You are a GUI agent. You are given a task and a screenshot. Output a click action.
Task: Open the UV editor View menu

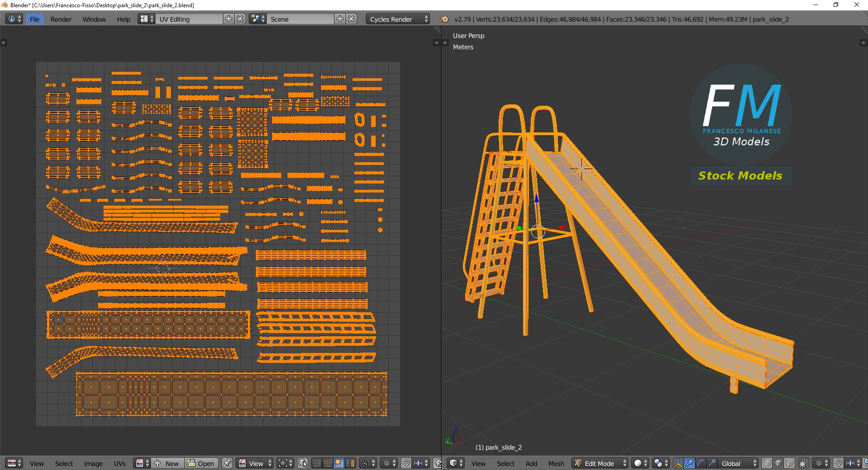click(37, 463)
